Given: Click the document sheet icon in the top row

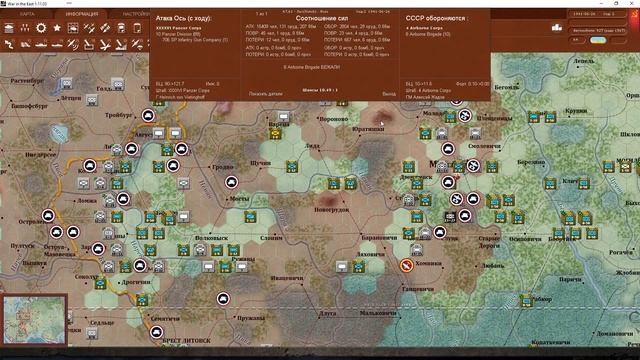Looking at the screenshot, I should click(x=137, y=28).
